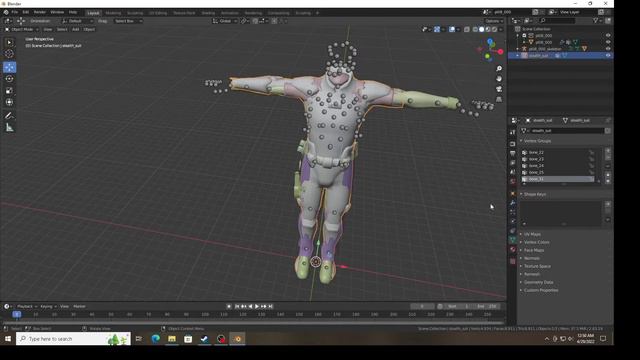This screenshot has height=360, width=640.
Task: Toggle the X-ray display button in the header
Action: coord(467,29)
